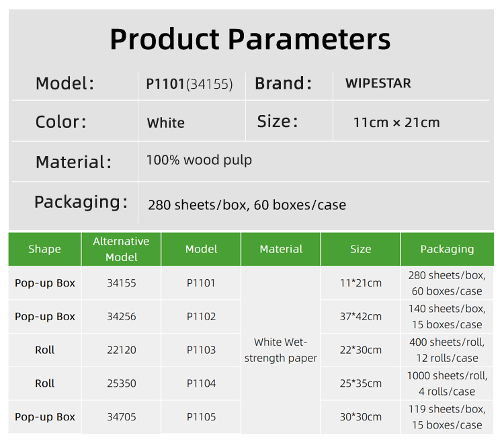Click the 37*42cm size cell
Image resolution: width=504 pixels, height=446 pixels.
360,316
